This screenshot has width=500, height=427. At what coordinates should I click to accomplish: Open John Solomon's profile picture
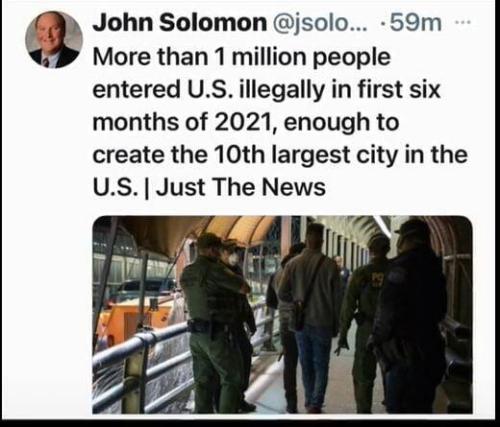point(54,40)
